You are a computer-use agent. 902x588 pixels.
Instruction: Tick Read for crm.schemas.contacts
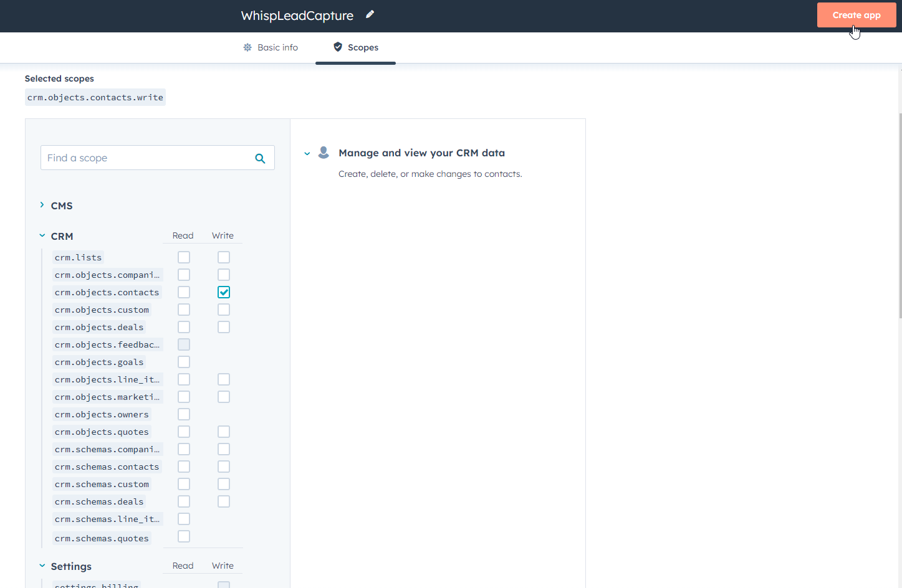click(x=184, y=467)
